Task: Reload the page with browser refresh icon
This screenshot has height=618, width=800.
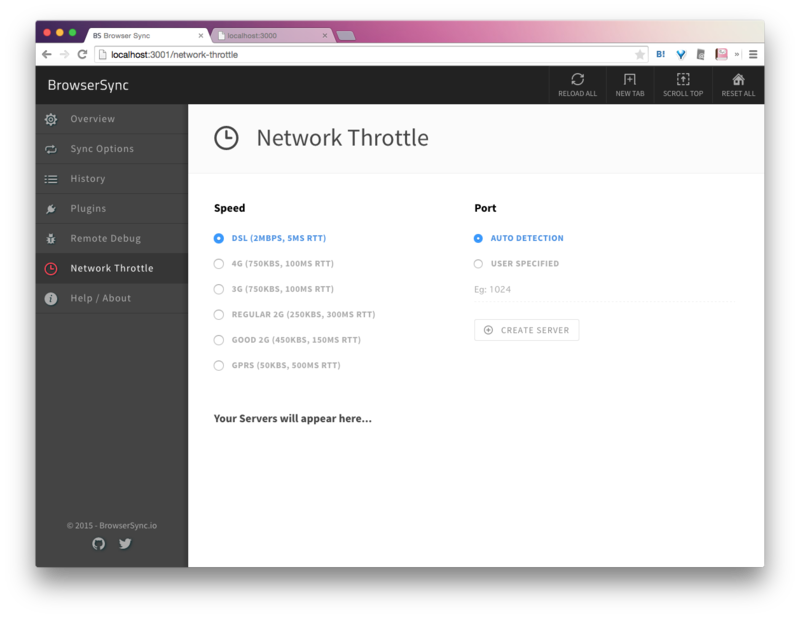Action: click(82, 55)
